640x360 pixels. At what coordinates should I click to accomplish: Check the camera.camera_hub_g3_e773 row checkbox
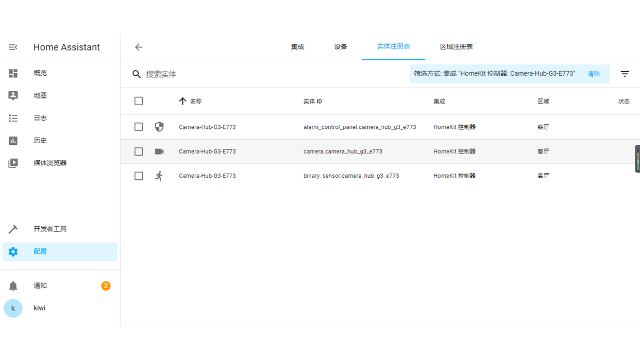139,151
